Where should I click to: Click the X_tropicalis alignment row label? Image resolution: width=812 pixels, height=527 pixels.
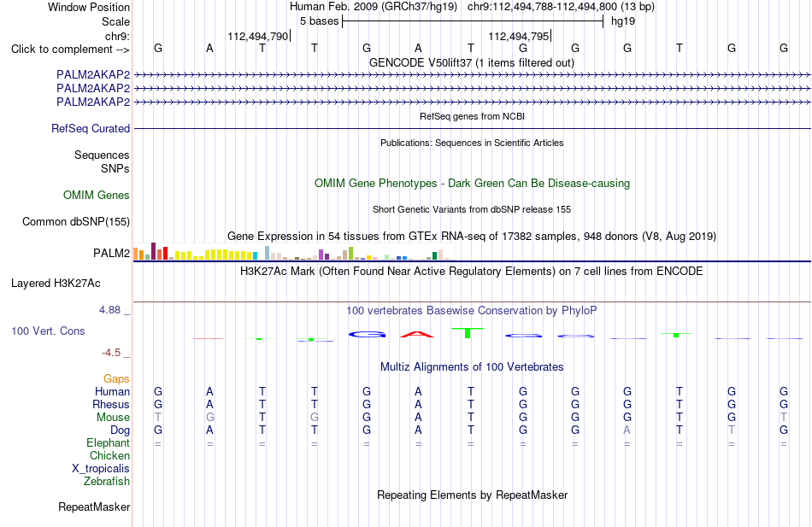[x=101, y=469]
